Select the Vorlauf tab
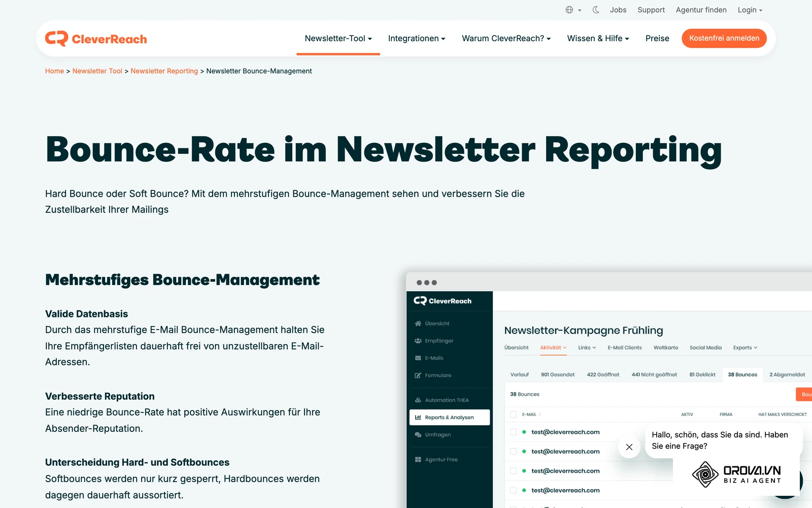Viewport: 812px width, 508px height. (x=519, y=375)
